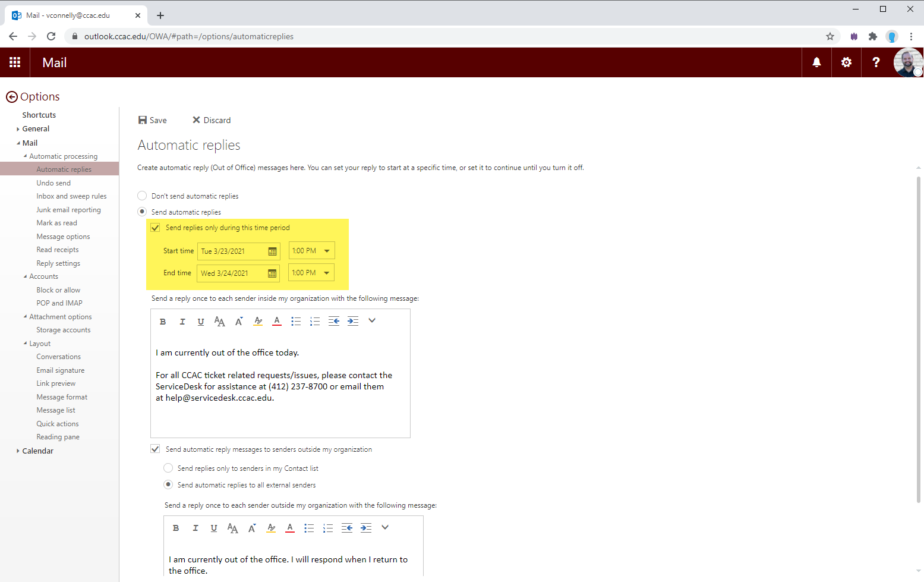Expand more formatting options in external editor
The width and height of the screenshot is (924, 582).
385,527
